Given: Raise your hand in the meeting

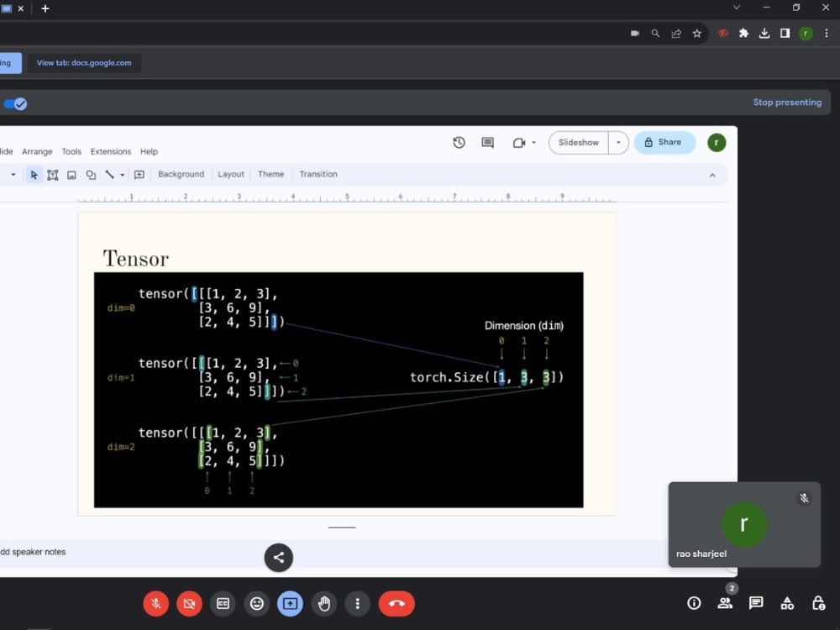Looking at the screenshot, I should [x=323, y=604].
